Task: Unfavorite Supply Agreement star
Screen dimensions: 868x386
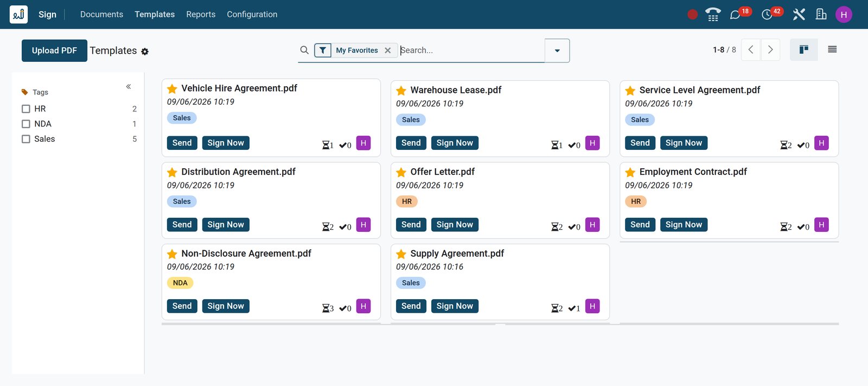Action: click(401, 254)
